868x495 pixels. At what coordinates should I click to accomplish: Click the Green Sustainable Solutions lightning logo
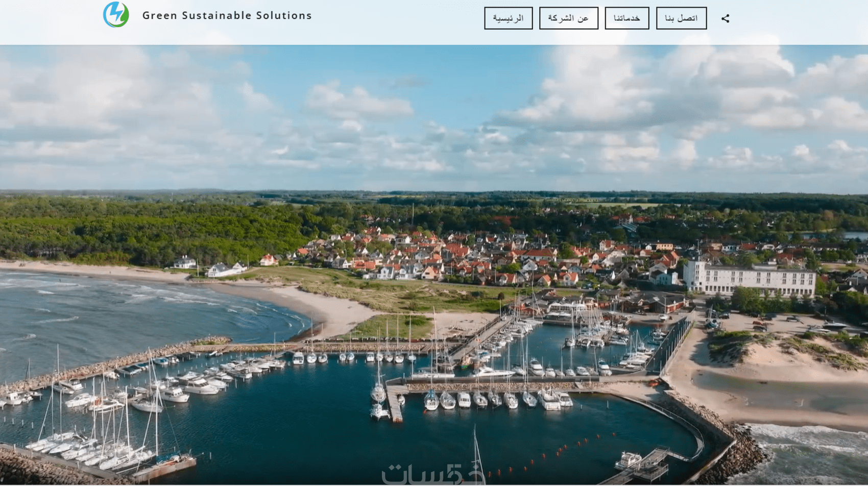click(x=116, y=14)
